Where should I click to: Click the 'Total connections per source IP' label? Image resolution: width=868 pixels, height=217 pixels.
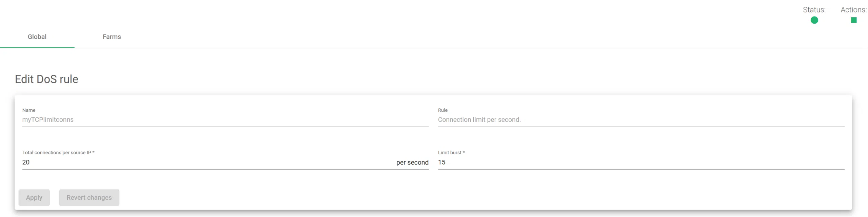(x=57, y=153)
